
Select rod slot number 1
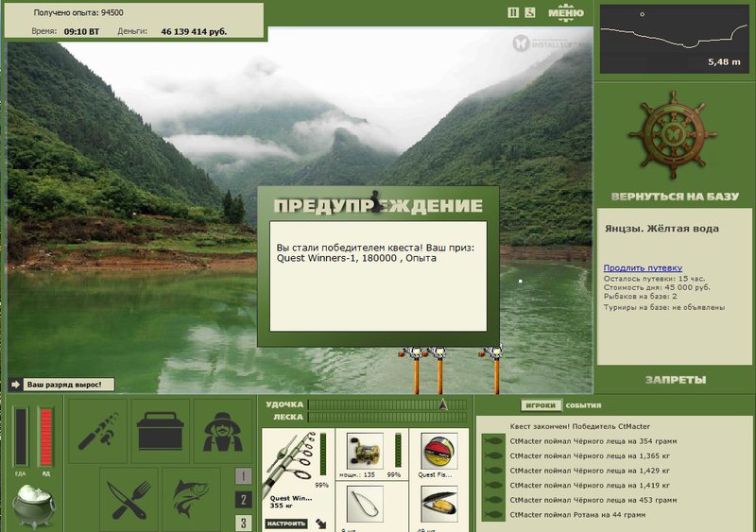[x=243, y=476]
